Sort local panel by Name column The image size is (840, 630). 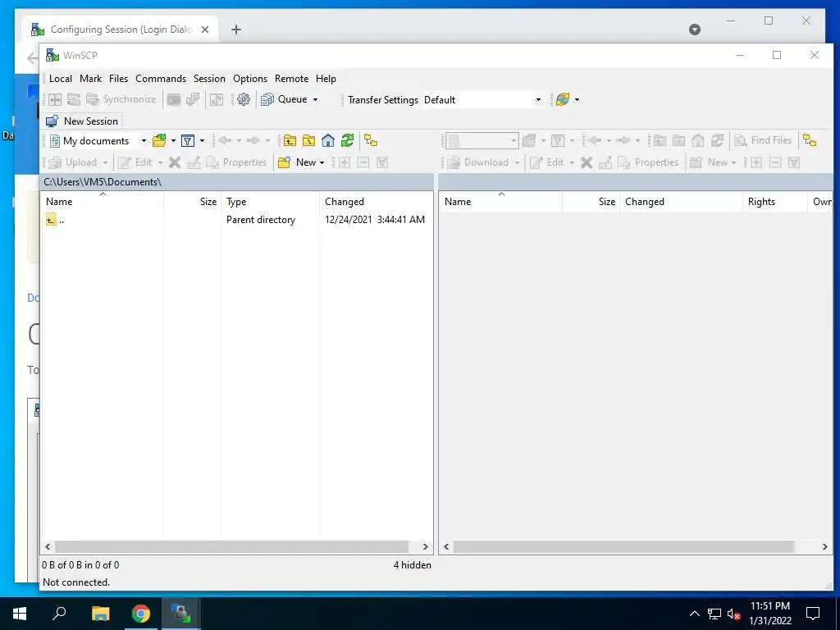(x=103, y=202)
